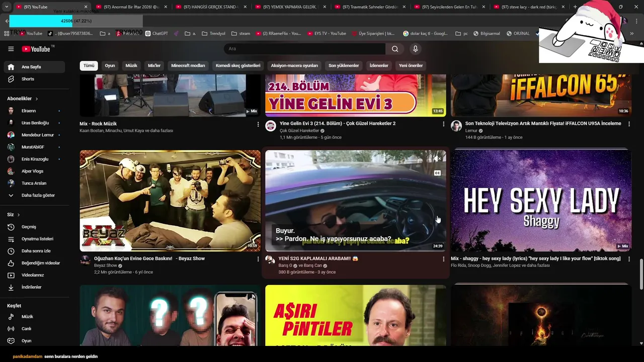644x362 pixels.
Task: Click Çok Güzel Hareketler channel avatar
Action: pos(271,126)
